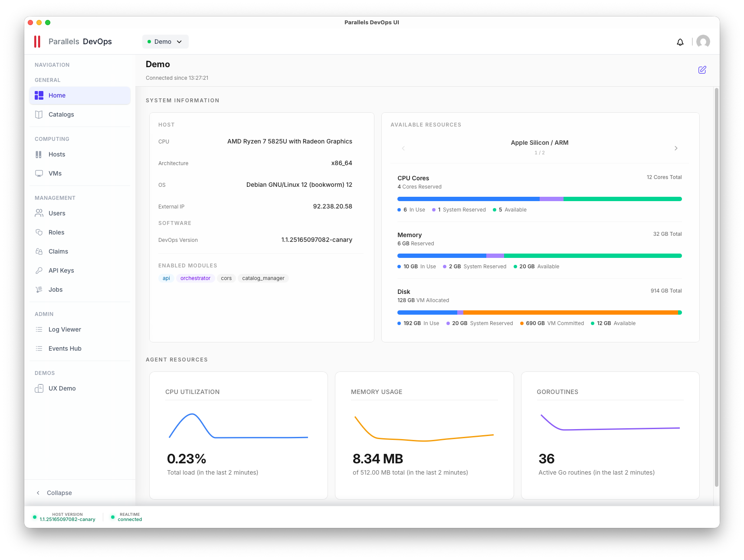Click the vertical scrollbar on the right

pyautogui.click(x=716, y=287)
